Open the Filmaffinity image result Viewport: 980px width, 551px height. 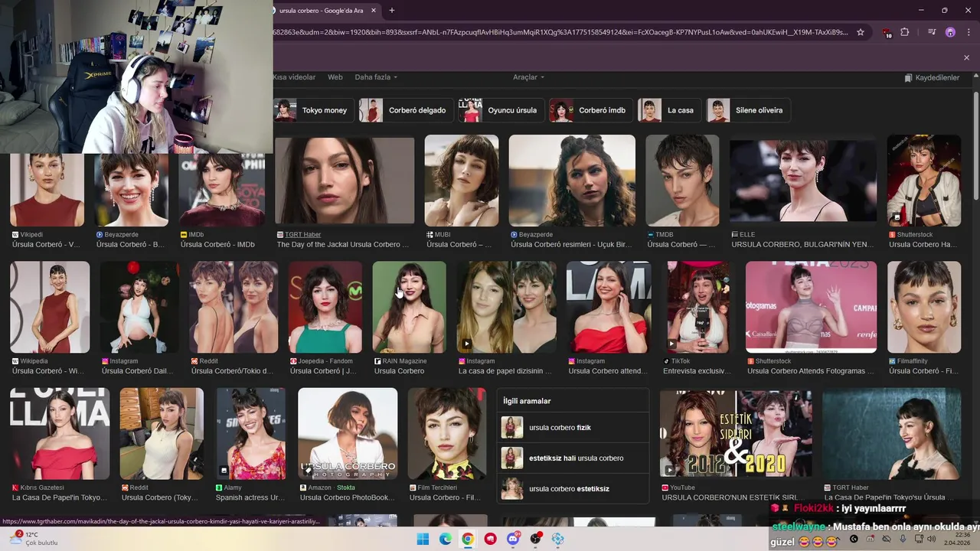(x=924, y=307)
